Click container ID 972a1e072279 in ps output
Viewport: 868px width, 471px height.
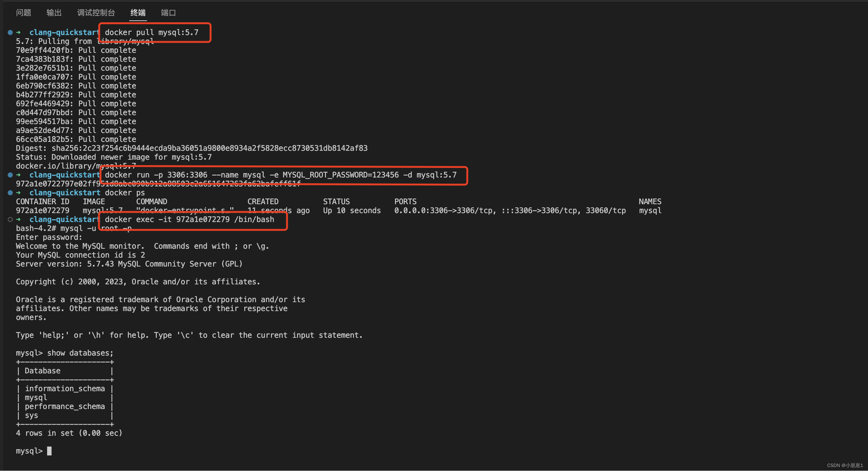43,210
